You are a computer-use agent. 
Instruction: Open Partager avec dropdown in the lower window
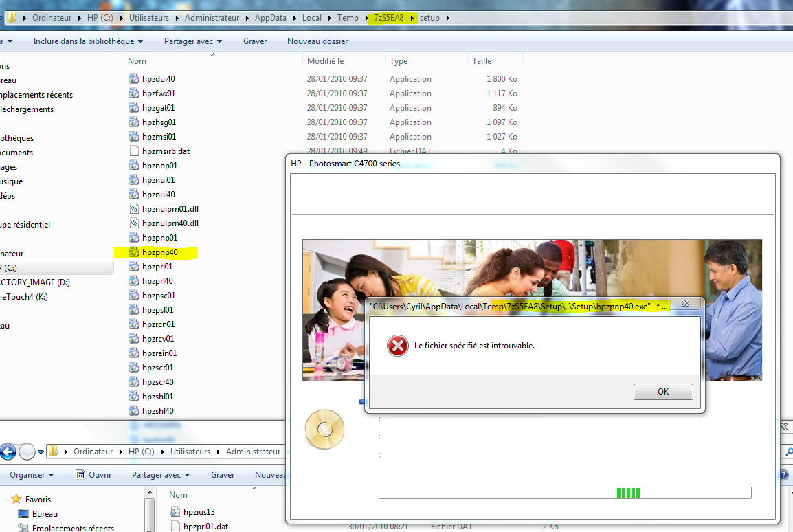[161, 475]
